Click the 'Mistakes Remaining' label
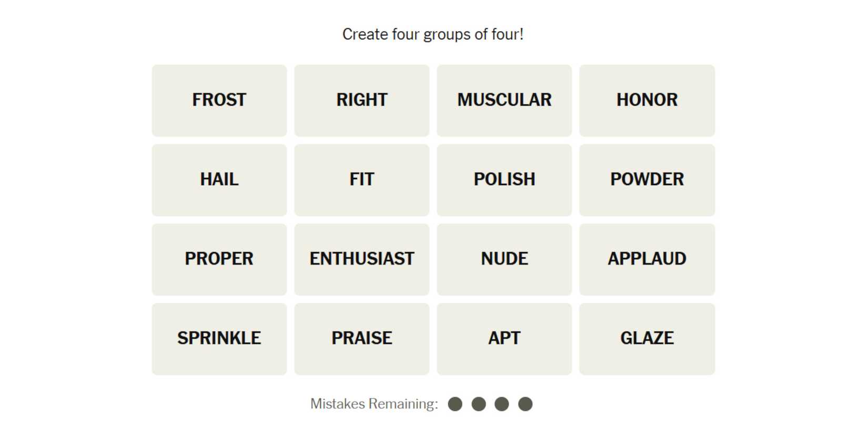The height and width of the screenshot is (434, 868). (374, 404)
